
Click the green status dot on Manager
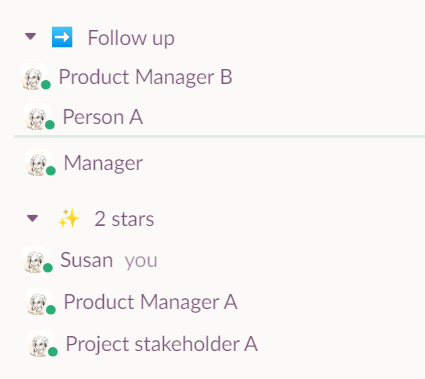[x=51, y=171]
